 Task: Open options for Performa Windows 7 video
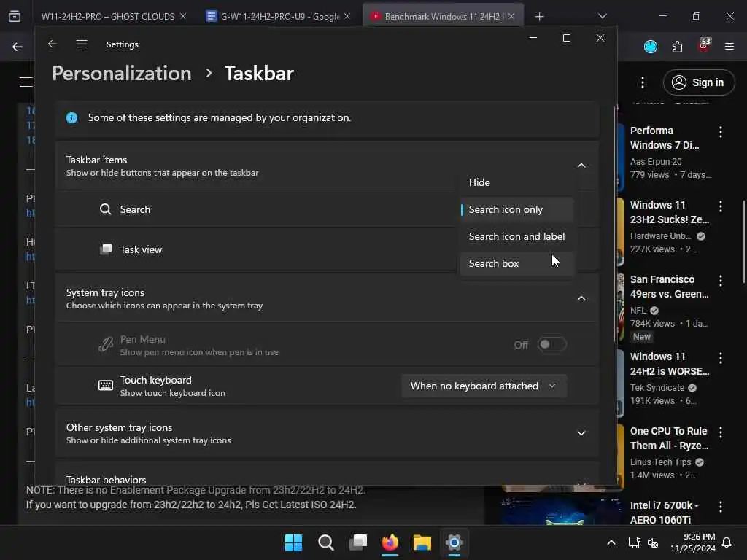(721, 132)
